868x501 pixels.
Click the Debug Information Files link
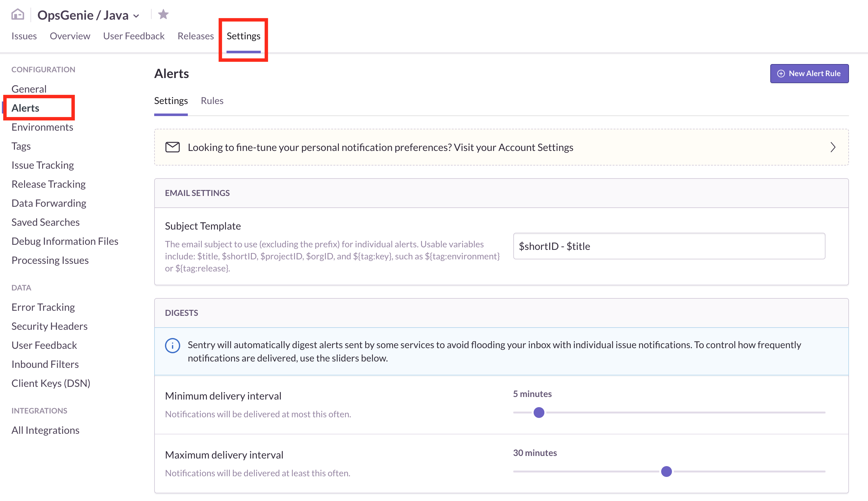click(65, 240)
